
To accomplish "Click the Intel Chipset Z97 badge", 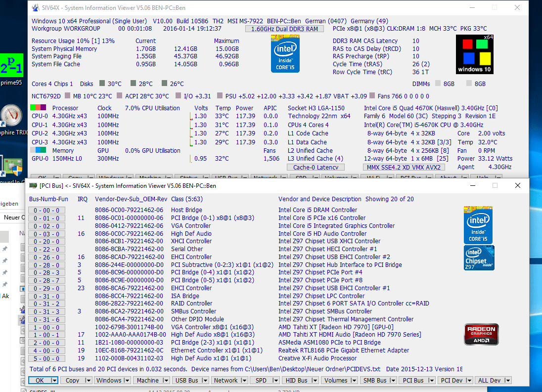I will point(479,258).
